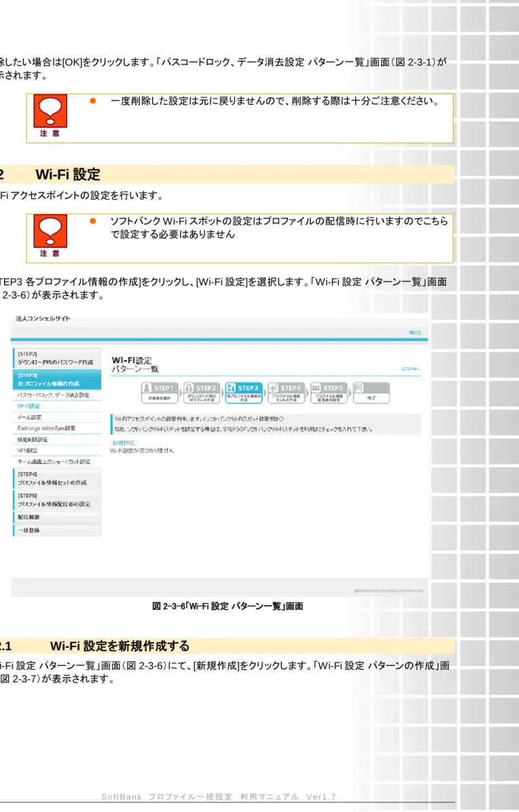Select the highlighted [STEP3] profile creation menu
Image resolution: width=519 pixels, height=812 pixels.
57,379
